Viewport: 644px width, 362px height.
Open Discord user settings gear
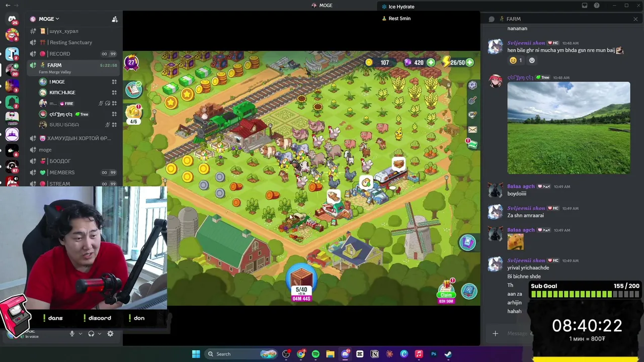pos(110,333)
